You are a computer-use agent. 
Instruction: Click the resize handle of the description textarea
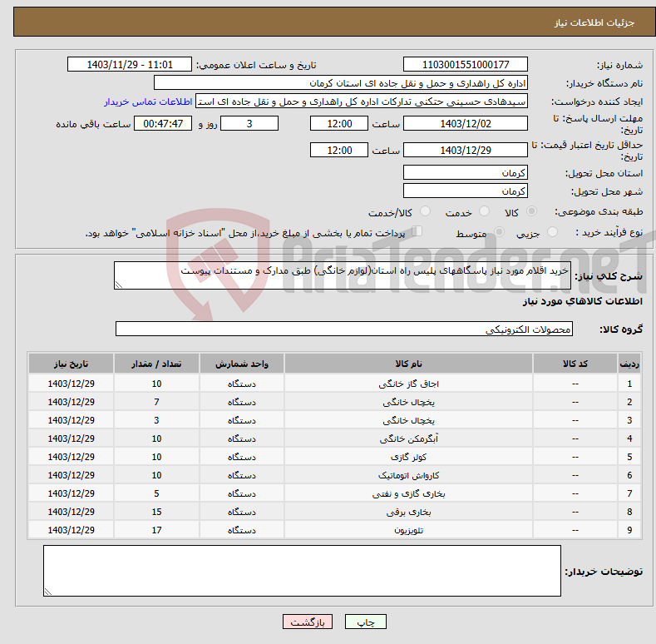coord(119,285)
